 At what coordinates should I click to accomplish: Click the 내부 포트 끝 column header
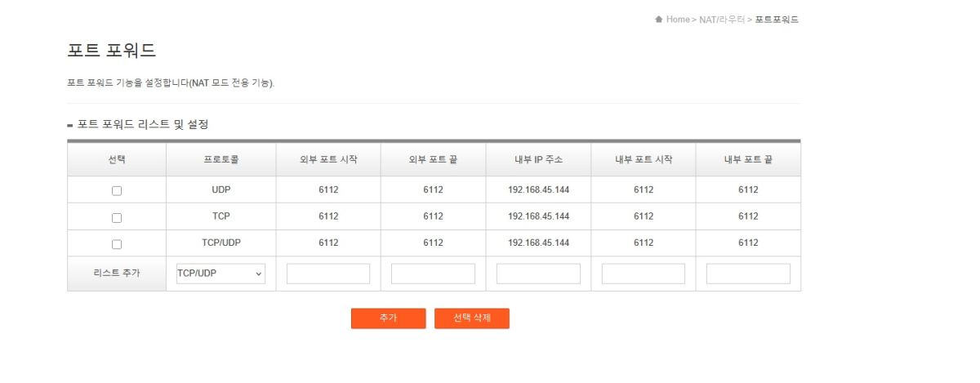coord(748,159)
